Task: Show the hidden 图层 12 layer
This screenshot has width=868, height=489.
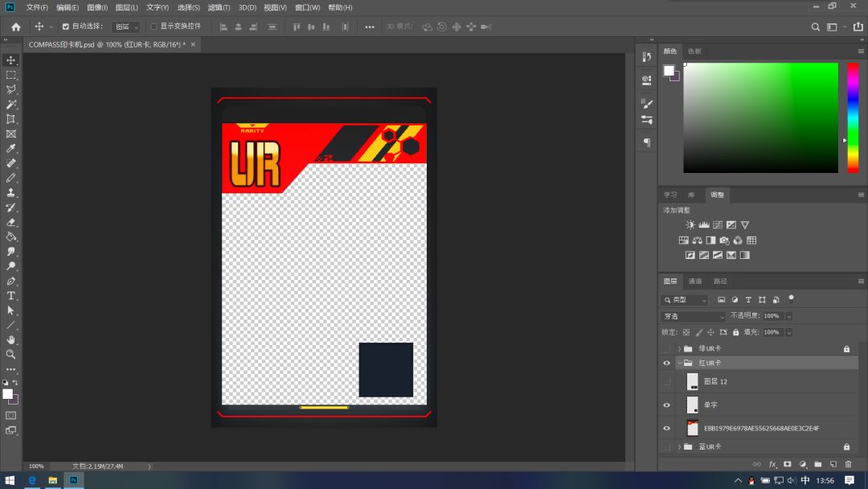Action: point(665,382)
